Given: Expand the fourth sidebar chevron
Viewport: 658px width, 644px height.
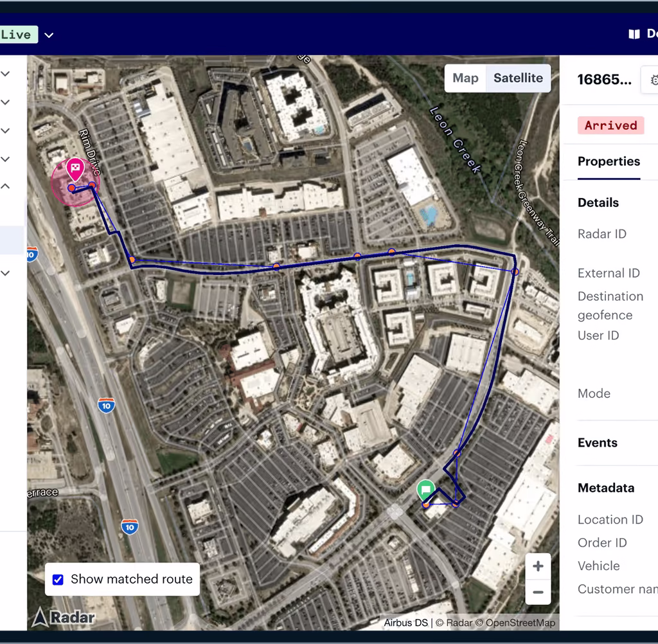Looking at the screenshot, I should click(x=5, y=159).
